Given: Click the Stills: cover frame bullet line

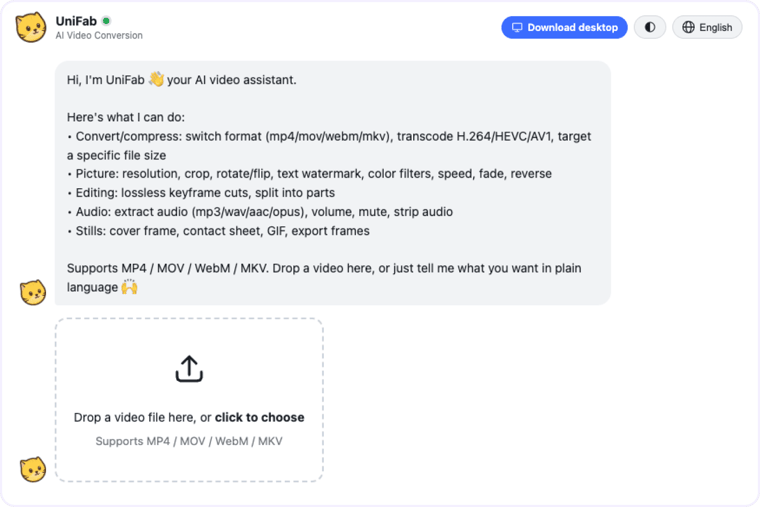Looking at the screenshot, I should click(x=218, y=231).
